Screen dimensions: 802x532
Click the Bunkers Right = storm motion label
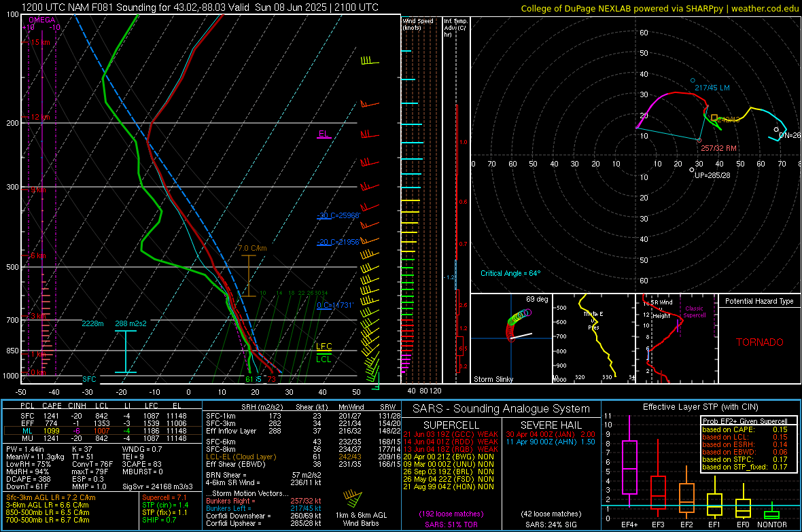[x=230, y=501]
